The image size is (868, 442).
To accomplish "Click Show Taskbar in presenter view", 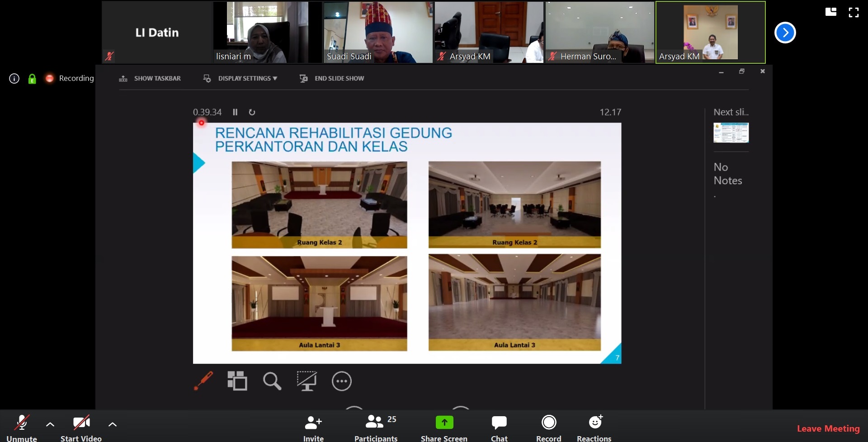I will click(150, 79).
